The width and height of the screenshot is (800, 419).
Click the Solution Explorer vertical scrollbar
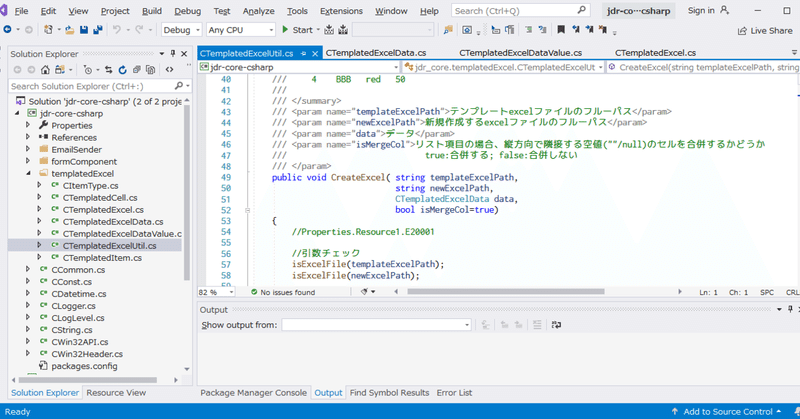pos(187,194)
